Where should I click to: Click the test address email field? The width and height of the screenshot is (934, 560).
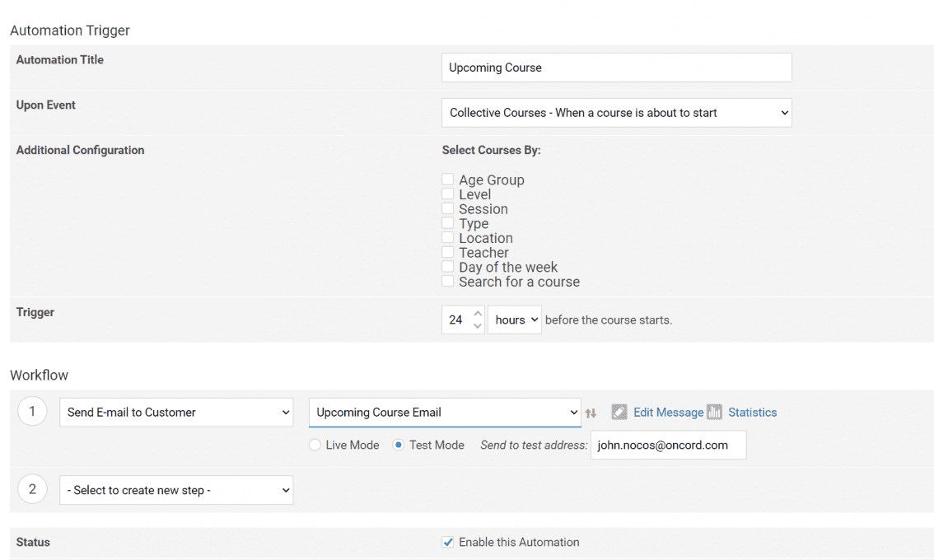pyautogui.click(x=668, y=445)
